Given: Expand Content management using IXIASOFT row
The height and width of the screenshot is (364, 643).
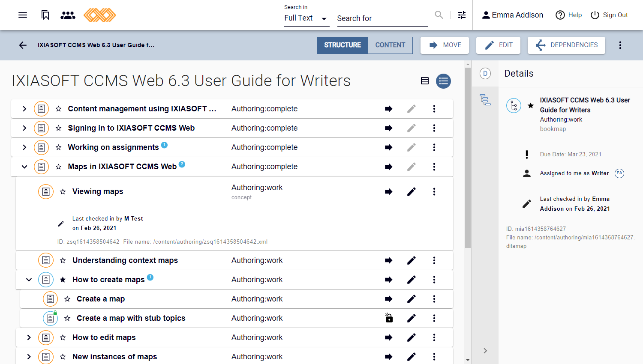Looking at the screenshot, I should [x=24, y=109].
